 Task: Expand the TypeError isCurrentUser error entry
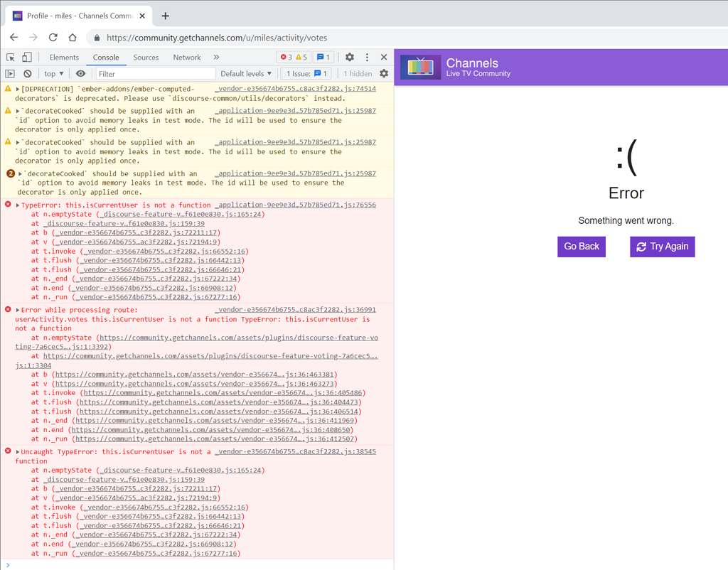(x=18, y=205)
